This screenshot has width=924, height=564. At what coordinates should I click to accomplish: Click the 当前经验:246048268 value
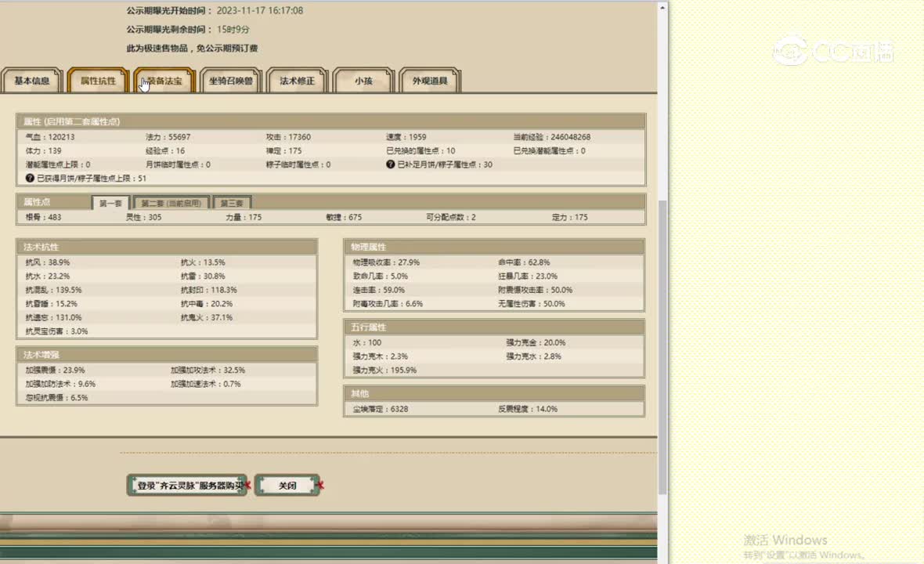(x=551, y=137)
